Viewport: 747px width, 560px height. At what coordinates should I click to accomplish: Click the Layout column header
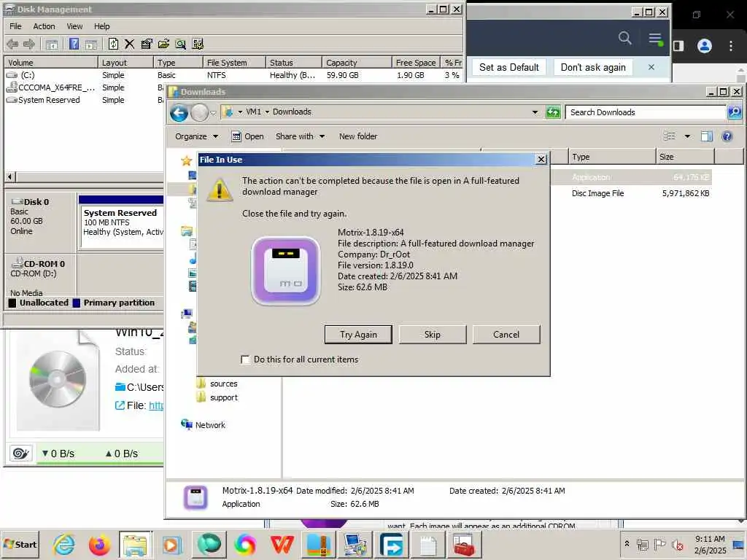point(125,63)
